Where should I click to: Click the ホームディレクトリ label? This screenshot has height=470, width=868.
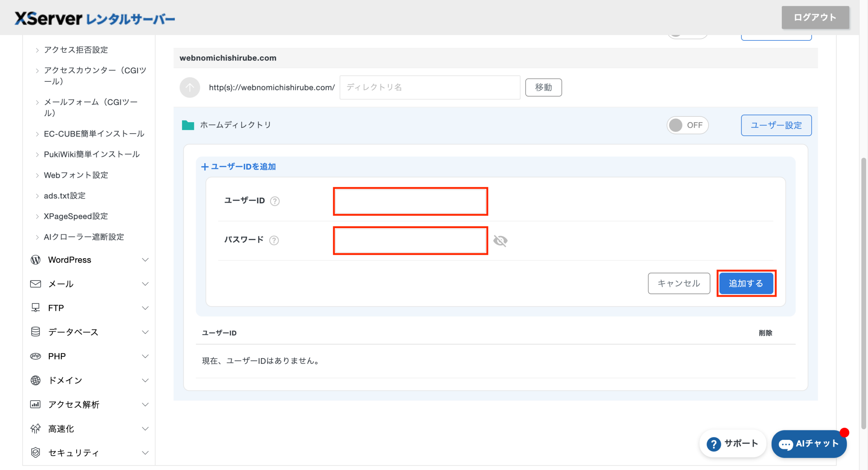tap(236, 125)
